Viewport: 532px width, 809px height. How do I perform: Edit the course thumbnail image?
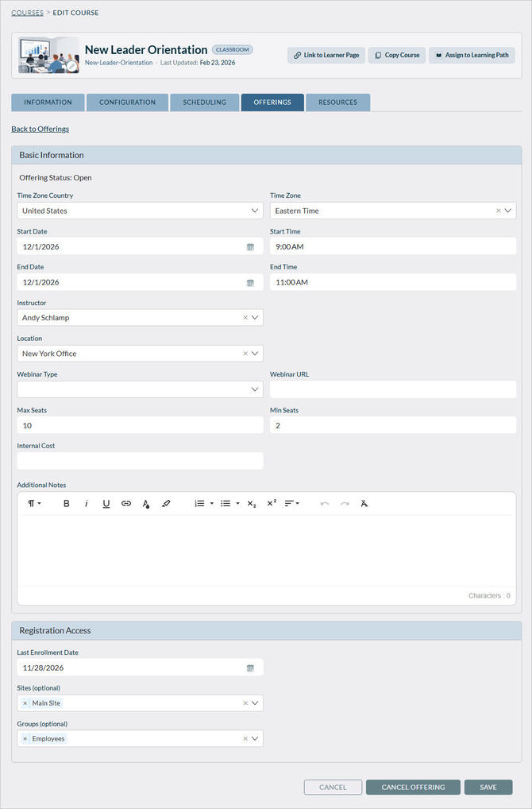(72, 67)
